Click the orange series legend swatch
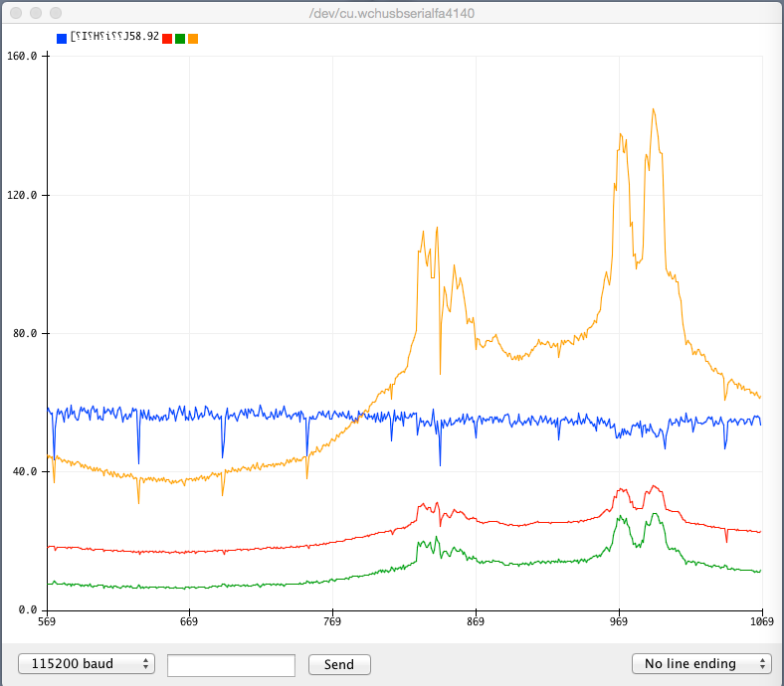 (193, 38)
